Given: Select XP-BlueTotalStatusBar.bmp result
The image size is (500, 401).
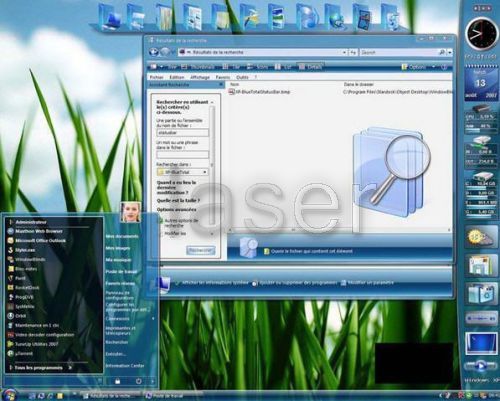Looking at the screenshot, I should click(259, 91).
